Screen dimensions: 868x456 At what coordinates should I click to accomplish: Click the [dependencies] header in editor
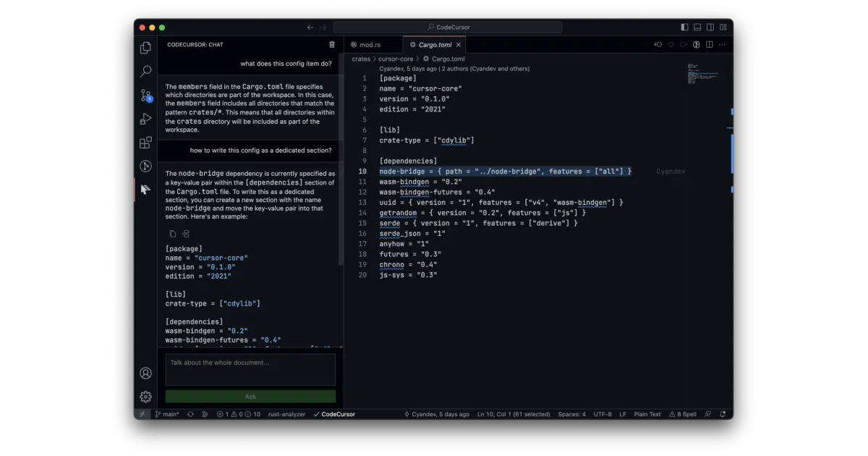(409, 161)
